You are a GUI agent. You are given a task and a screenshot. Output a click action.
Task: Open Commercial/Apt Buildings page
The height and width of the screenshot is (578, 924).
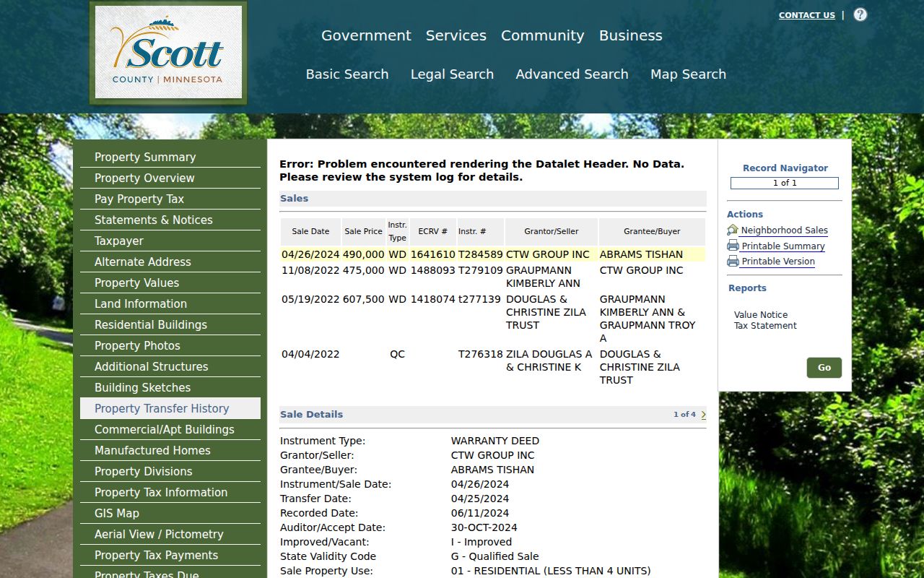(170, 429)
